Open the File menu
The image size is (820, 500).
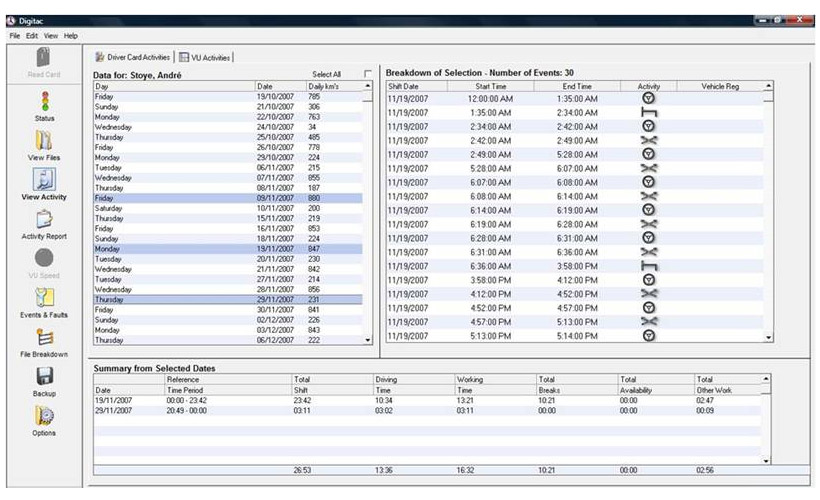pyautogui.click(x=15, y=36)
